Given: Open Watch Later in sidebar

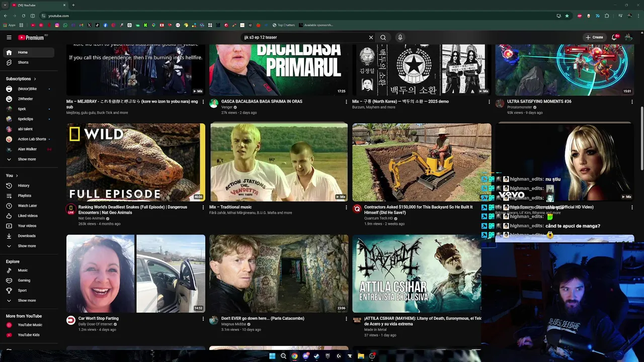Looking at the screenshot, I should (x=29, y=206).
